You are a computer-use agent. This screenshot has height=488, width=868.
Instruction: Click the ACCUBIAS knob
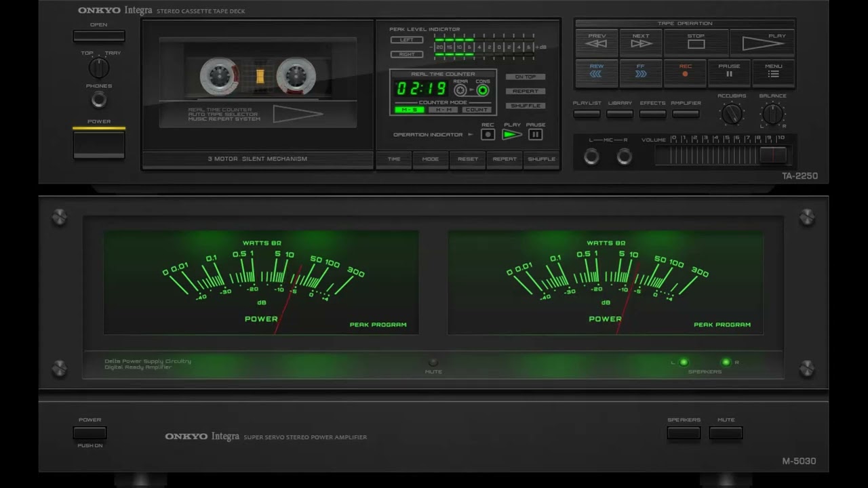(732, 114)
